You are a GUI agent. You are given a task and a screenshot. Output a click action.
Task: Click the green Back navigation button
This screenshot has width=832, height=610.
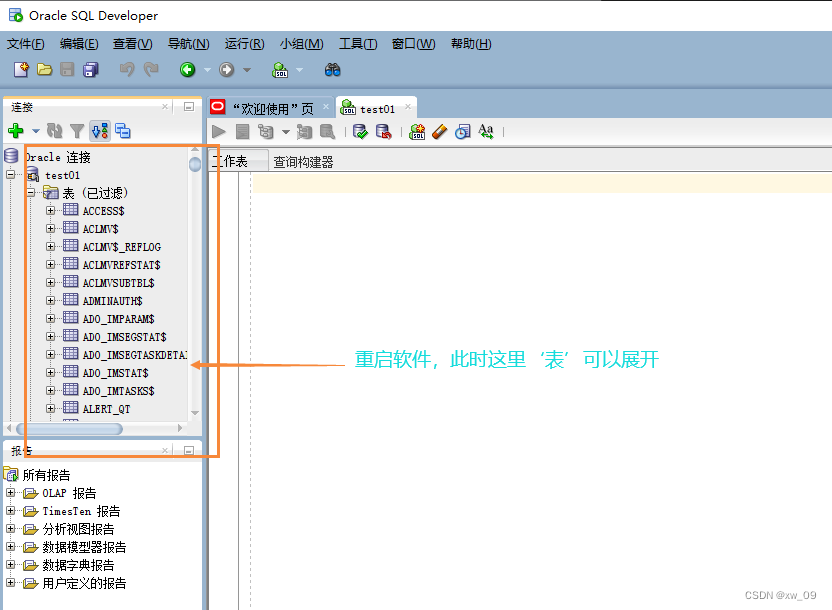point(187,69)
